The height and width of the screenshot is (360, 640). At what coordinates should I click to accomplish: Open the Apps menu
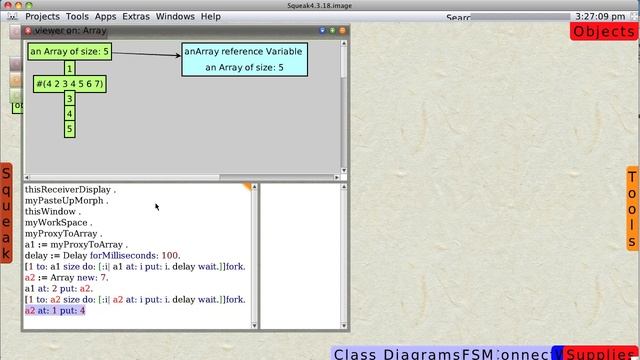point(105,16)
